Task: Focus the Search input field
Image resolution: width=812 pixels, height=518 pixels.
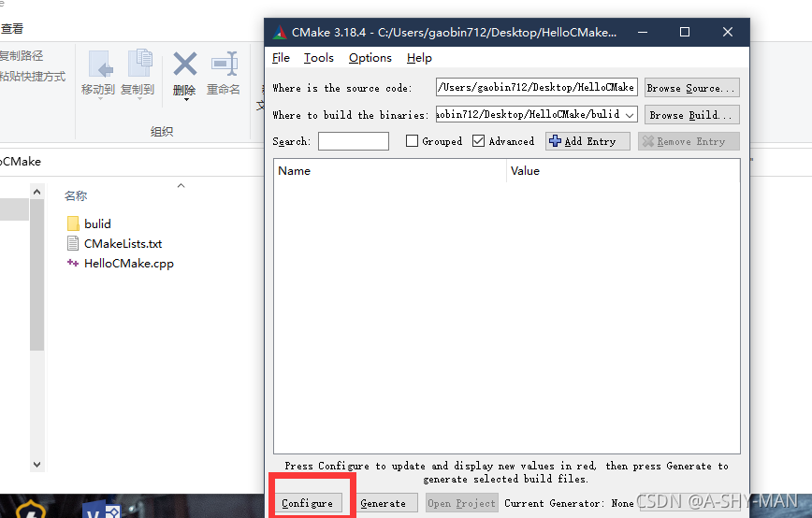Action: tap(354, 141)
